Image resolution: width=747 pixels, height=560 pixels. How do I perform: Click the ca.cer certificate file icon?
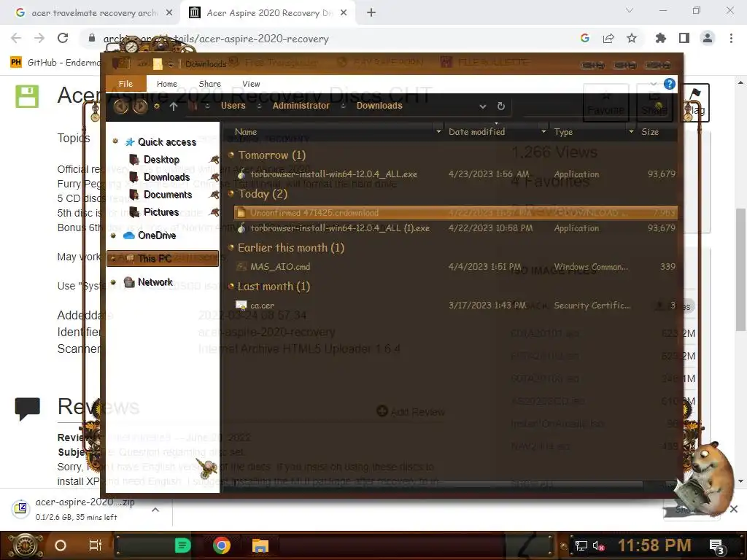[241, 306]
